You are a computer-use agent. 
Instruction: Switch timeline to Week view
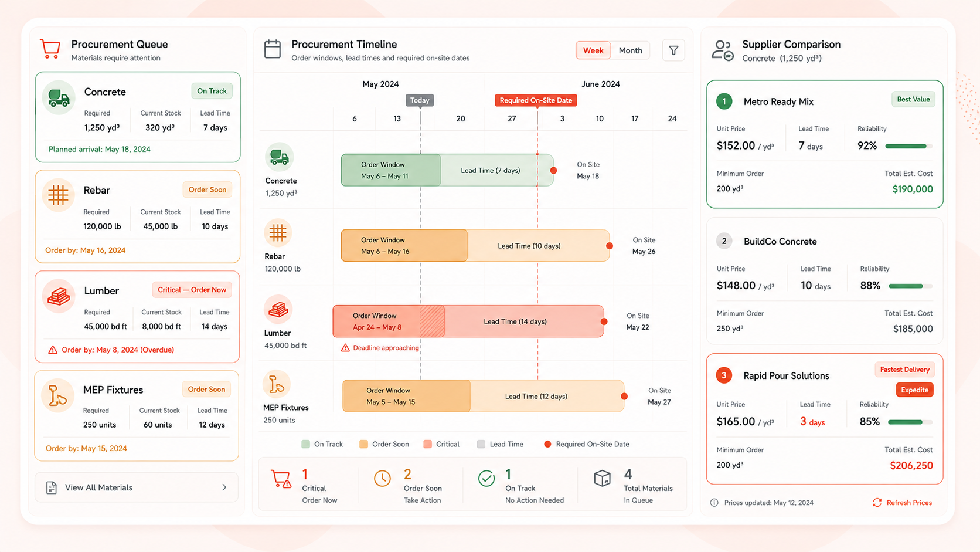coord(593,50)
